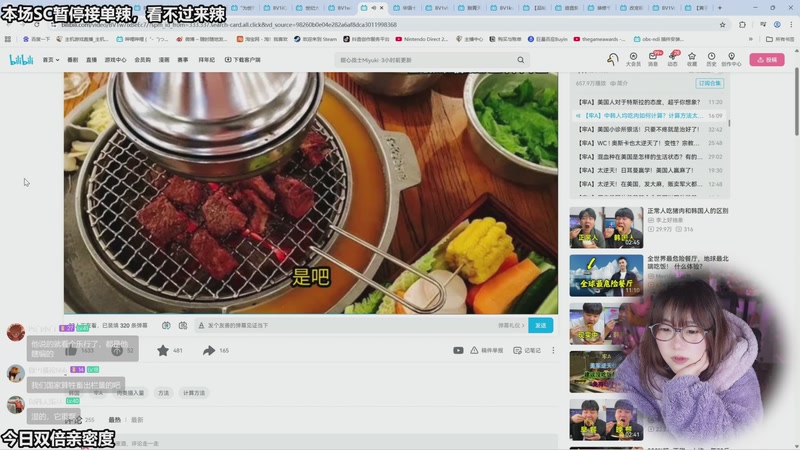The image size is (800, 450).
Task: Like the video with thumbs-up
Action: point(71,351)
